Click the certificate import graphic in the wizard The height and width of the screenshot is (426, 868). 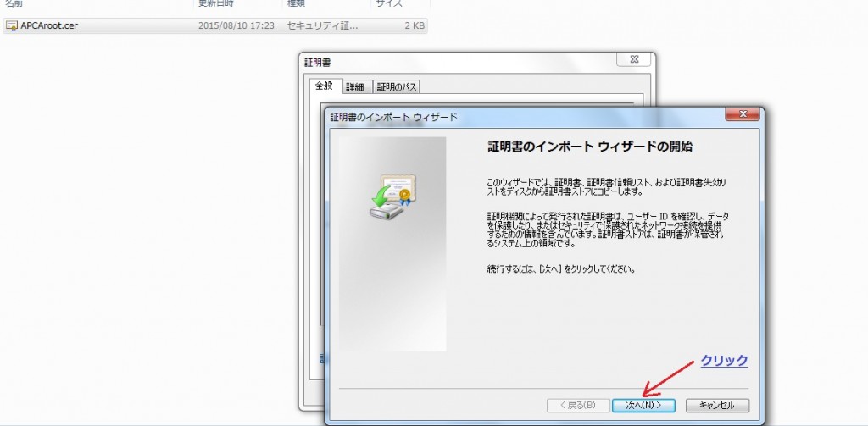tap(392, 198)
